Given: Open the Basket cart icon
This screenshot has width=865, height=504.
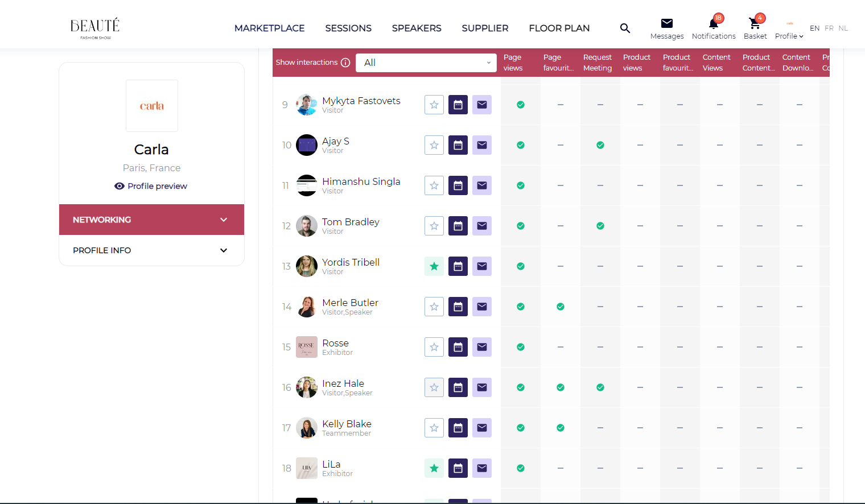Looking at the screenshot, I should (x=755, y=23).
